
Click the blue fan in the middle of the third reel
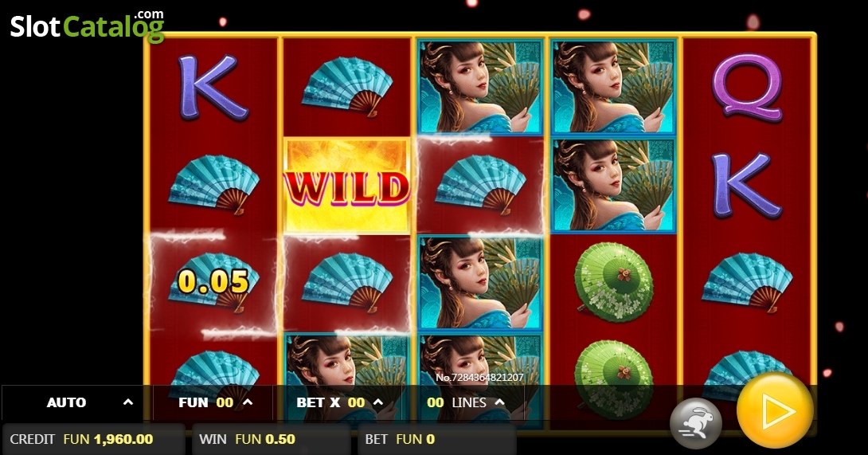480,185
